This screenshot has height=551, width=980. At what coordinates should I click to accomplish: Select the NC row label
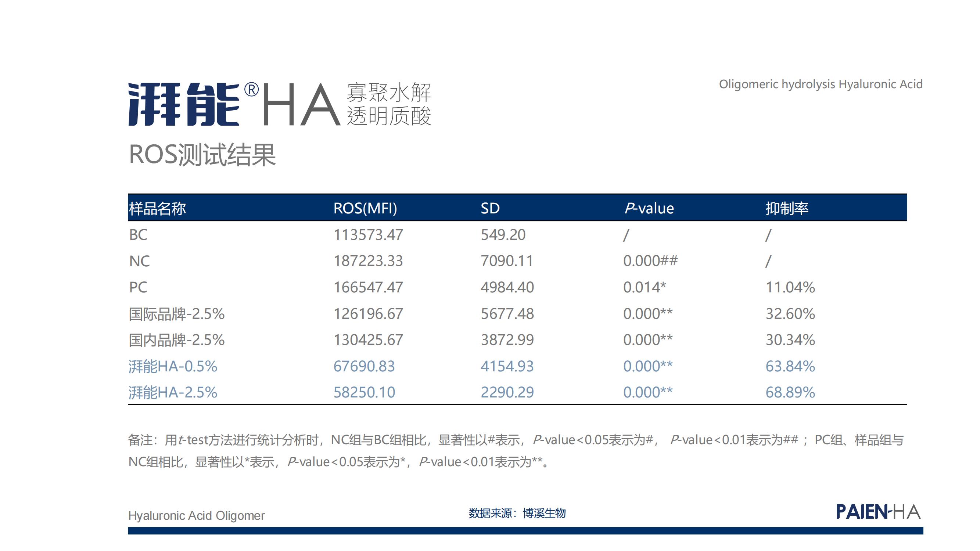(x=139, y=261)
